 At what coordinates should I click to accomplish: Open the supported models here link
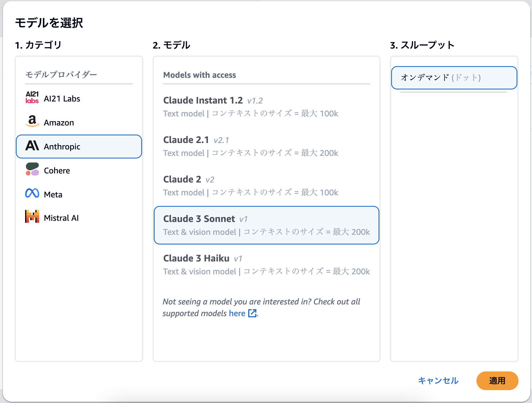point(237,313)
